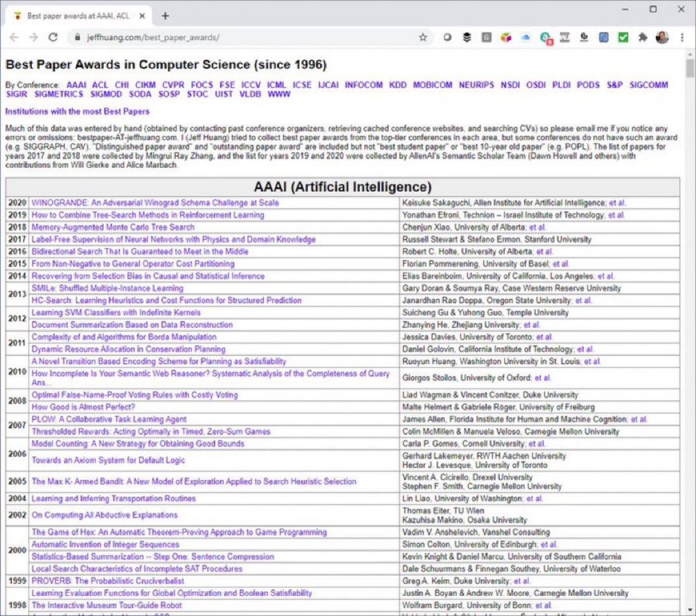The height and width of the screenshot is (616, 696).
Task: Jump to the OSDI conference section
Action: 536,85
